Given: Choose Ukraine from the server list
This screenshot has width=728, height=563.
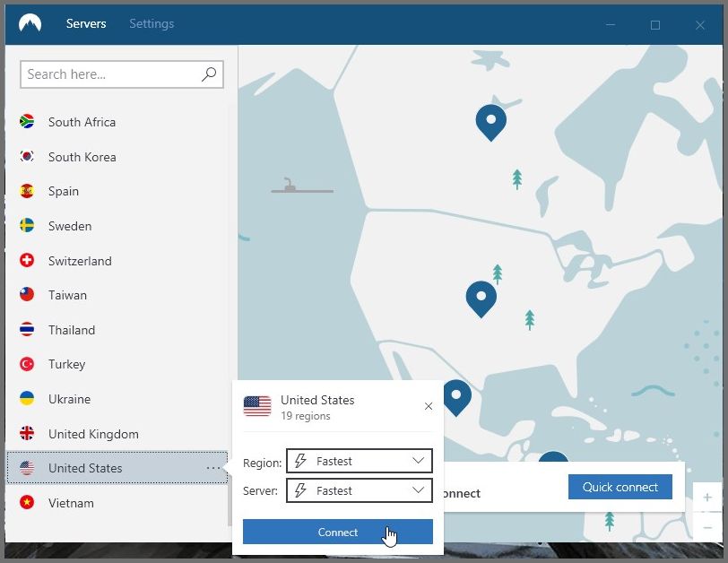Looking at the screenshot, I should [x=117, y=399].
